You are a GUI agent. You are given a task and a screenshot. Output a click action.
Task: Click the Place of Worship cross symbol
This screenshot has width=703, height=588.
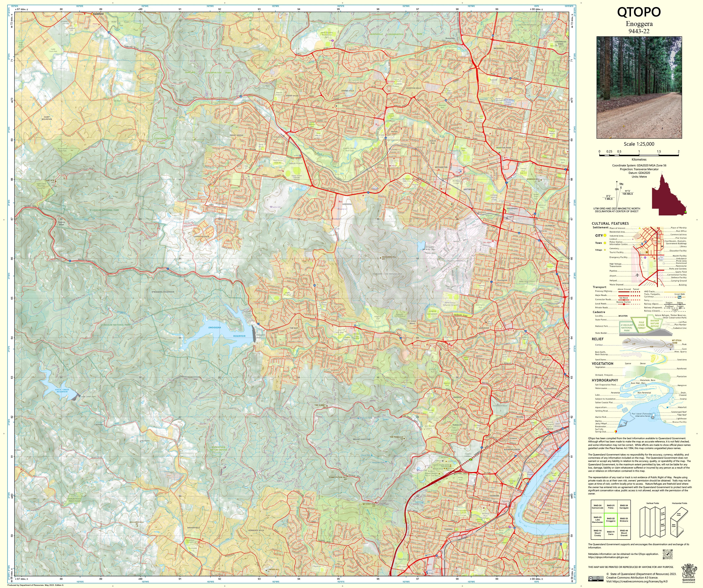tap(658, 228)
